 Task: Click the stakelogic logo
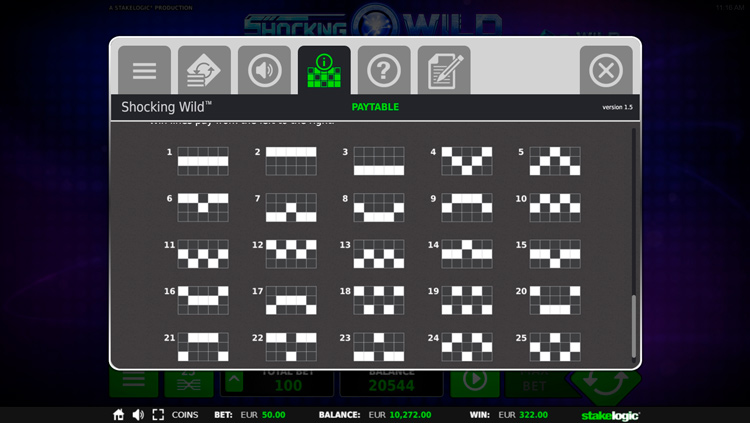(610, 414)
